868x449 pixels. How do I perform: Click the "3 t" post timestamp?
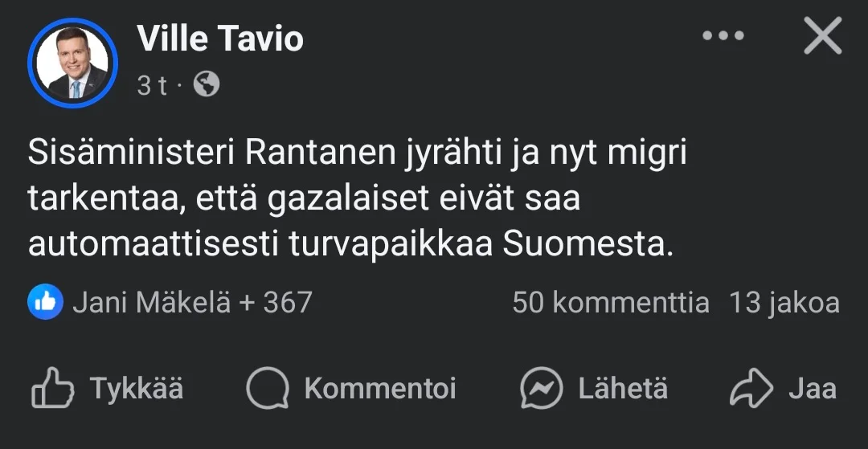pos(152,85)
